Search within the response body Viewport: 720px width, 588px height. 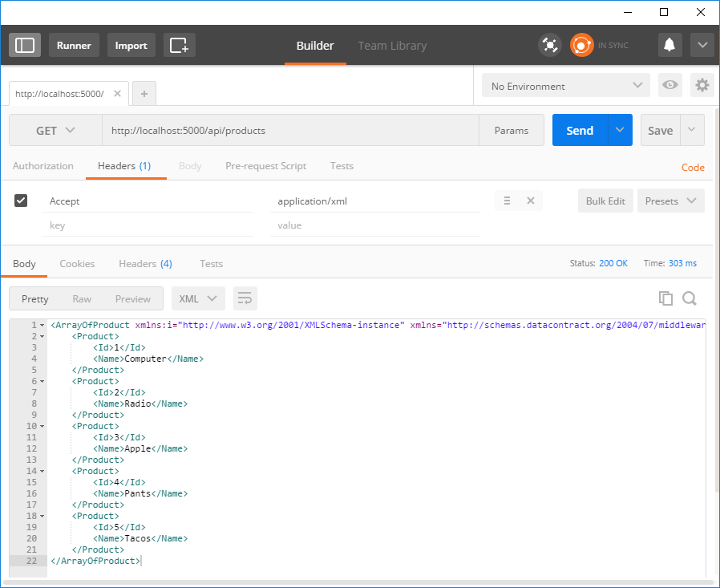(690, 298)
